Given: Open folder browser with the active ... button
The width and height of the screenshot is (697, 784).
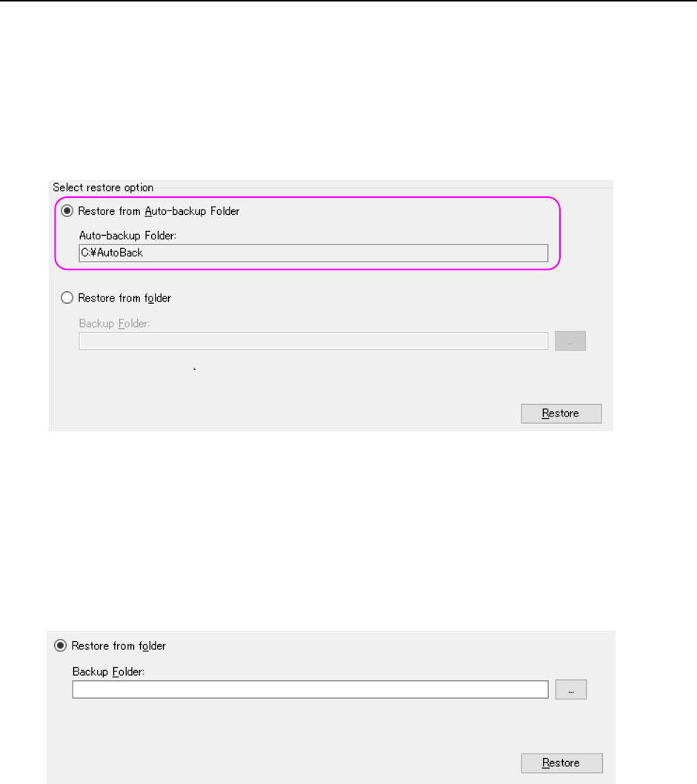Looking at the screenshot, I should pos(571,690).
